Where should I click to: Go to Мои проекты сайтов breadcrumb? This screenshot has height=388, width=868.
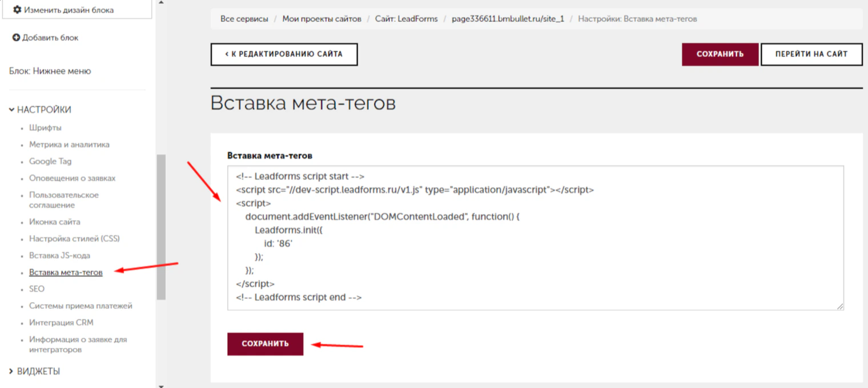tap(322, 19)
